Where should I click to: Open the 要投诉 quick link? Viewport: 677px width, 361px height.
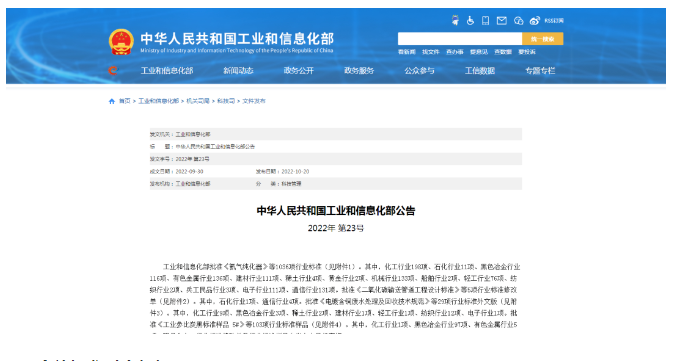tap(527, 52)
